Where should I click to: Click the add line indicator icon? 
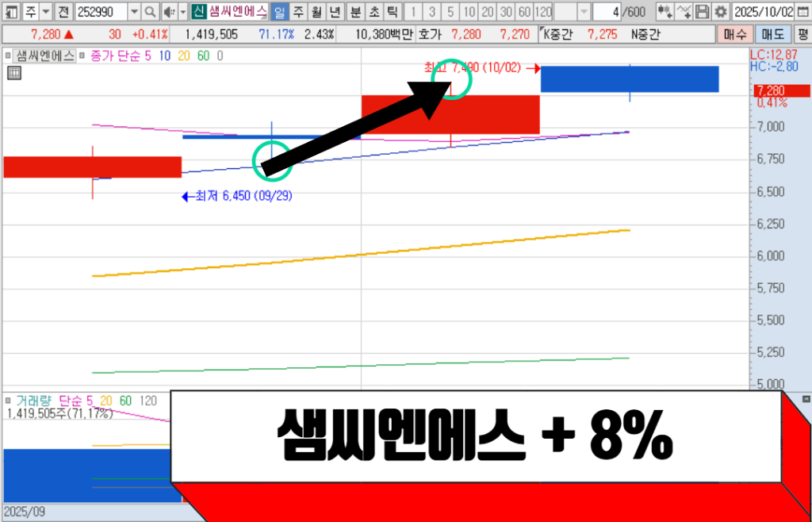click(x=684, y=12)
